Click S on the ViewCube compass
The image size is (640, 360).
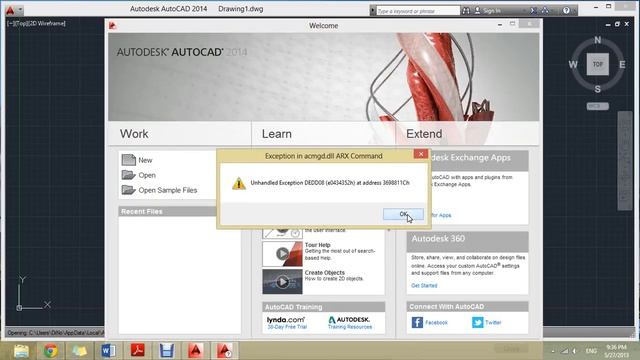[598, 89]
